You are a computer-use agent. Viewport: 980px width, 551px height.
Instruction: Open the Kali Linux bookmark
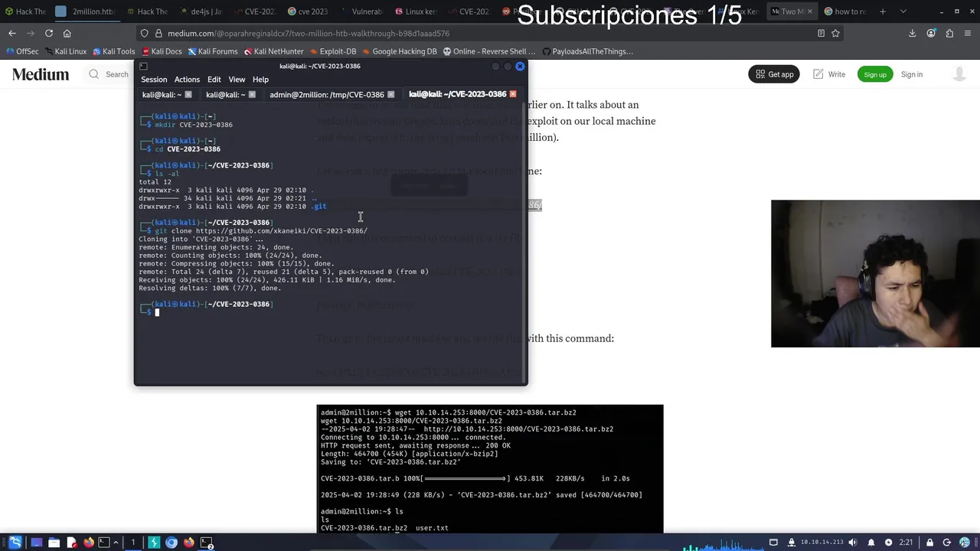click(65, 51)
